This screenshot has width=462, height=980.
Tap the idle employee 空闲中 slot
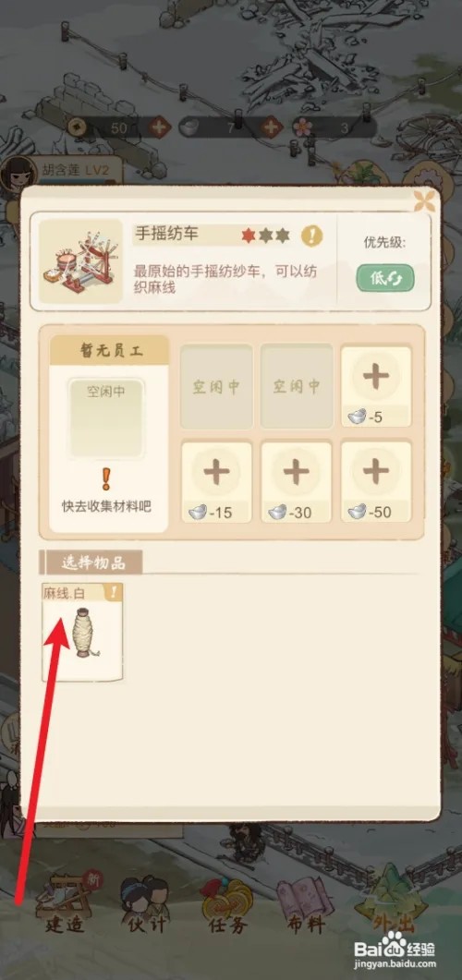tap(106, 417)
